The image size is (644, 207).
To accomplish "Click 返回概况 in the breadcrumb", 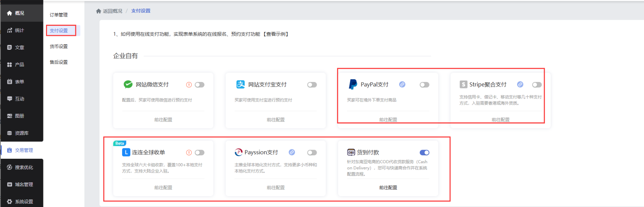I will click(x=112, y=11).
